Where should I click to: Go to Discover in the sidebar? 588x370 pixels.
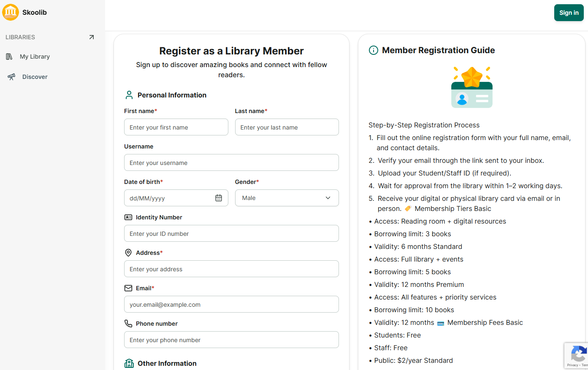(x=35, y=77)
